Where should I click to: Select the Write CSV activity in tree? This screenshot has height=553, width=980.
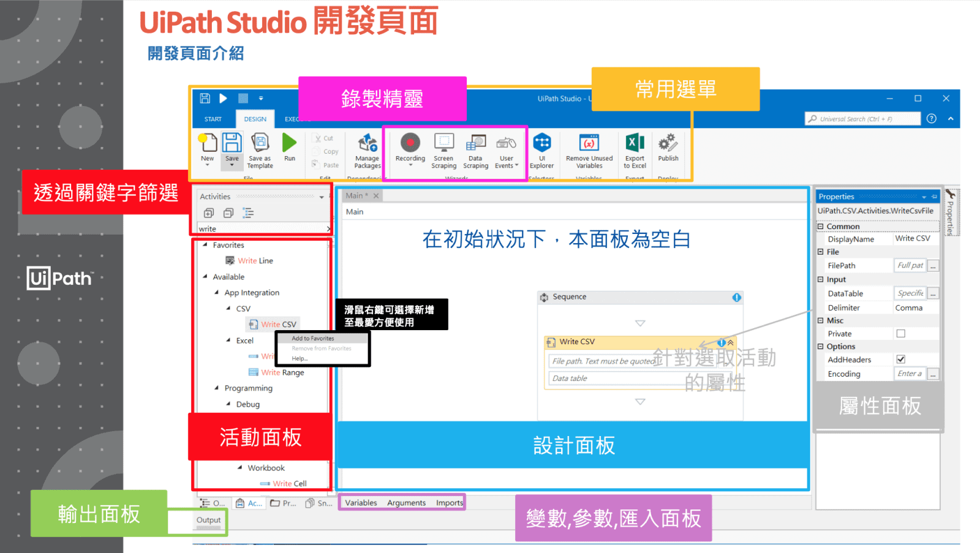(x=273, y=325)
